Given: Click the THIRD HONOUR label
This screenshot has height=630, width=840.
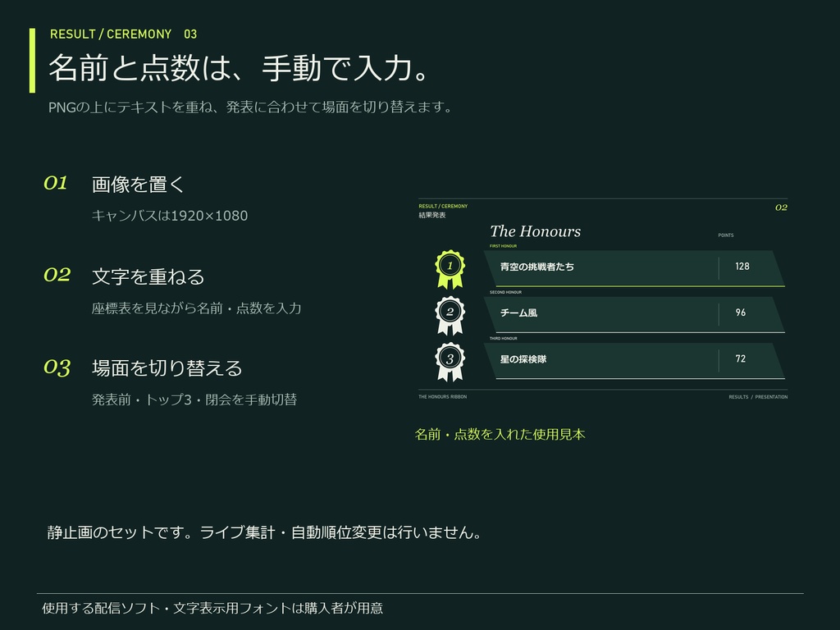Looking at the screenshot, I should coord(504,338).
